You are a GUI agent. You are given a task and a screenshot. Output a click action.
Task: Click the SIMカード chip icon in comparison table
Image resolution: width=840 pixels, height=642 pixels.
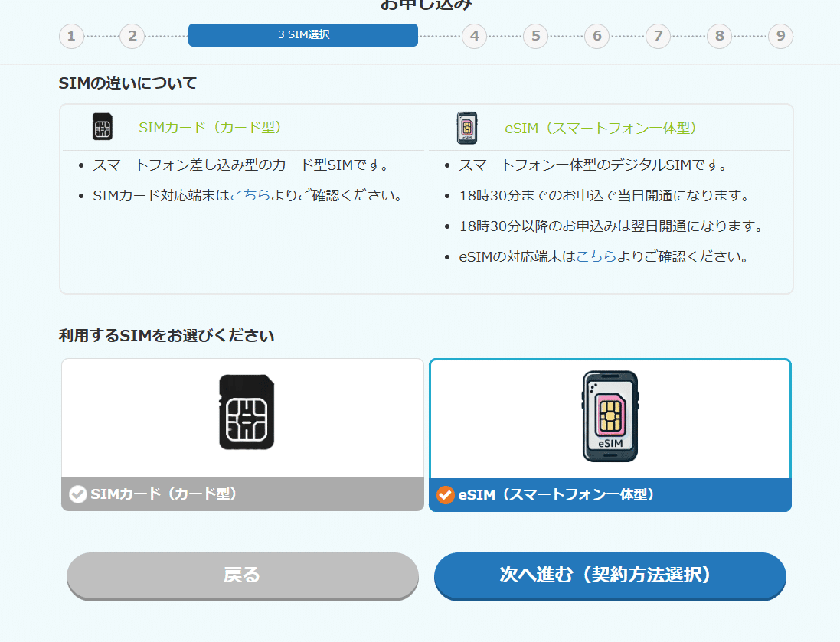[x=103, y=127]
